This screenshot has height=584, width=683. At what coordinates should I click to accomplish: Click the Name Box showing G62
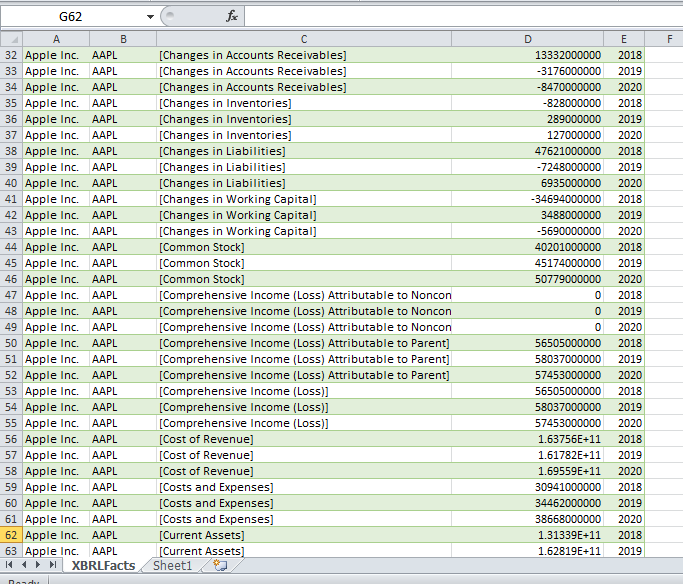tap(73, 17)
